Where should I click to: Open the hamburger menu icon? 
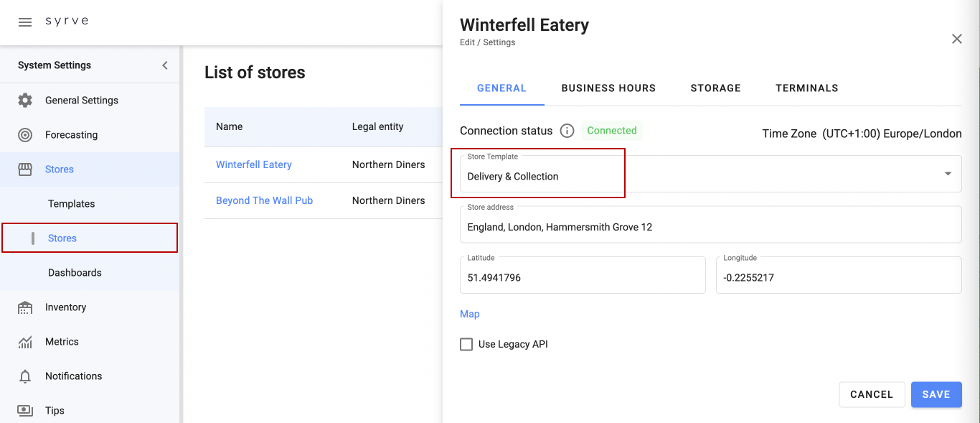[x=25, y=22]
